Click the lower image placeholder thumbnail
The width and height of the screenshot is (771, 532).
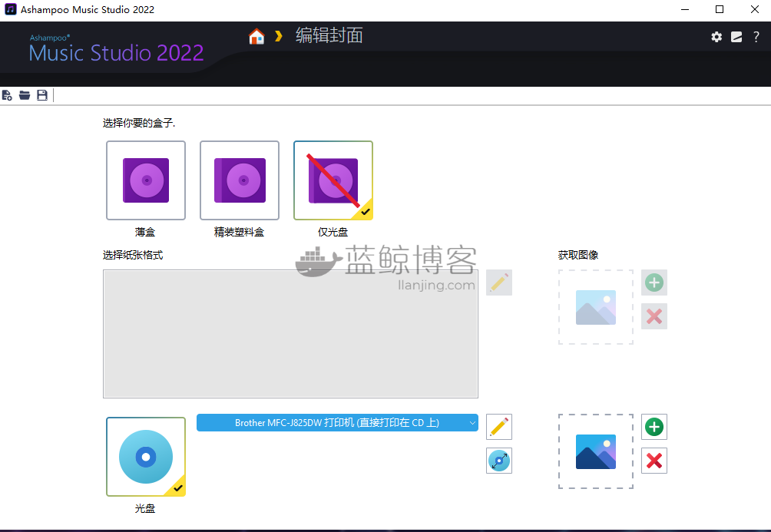(596, 451)
